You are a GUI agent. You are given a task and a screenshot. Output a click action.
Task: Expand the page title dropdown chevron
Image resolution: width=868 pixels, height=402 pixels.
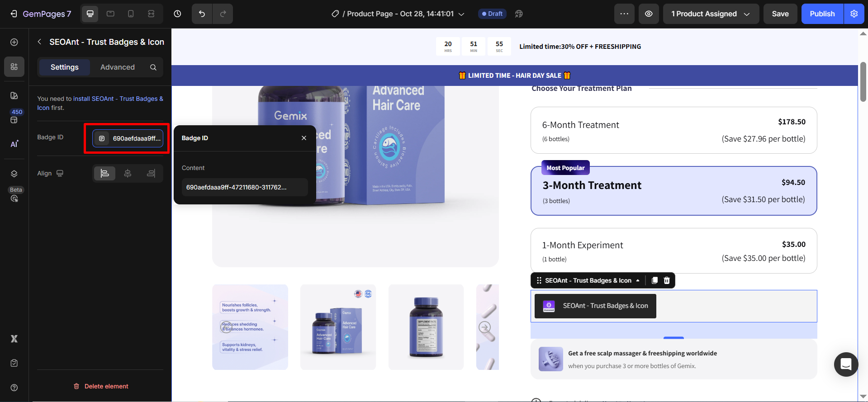click(x=461, y=14)
